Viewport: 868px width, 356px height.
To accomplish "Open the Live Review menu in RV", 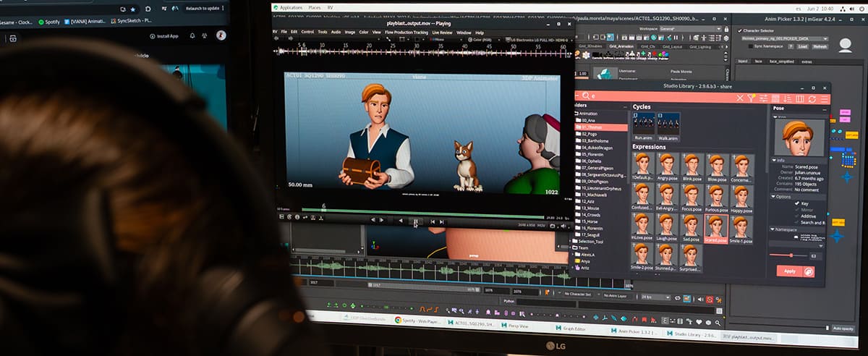I will point(442,32).
